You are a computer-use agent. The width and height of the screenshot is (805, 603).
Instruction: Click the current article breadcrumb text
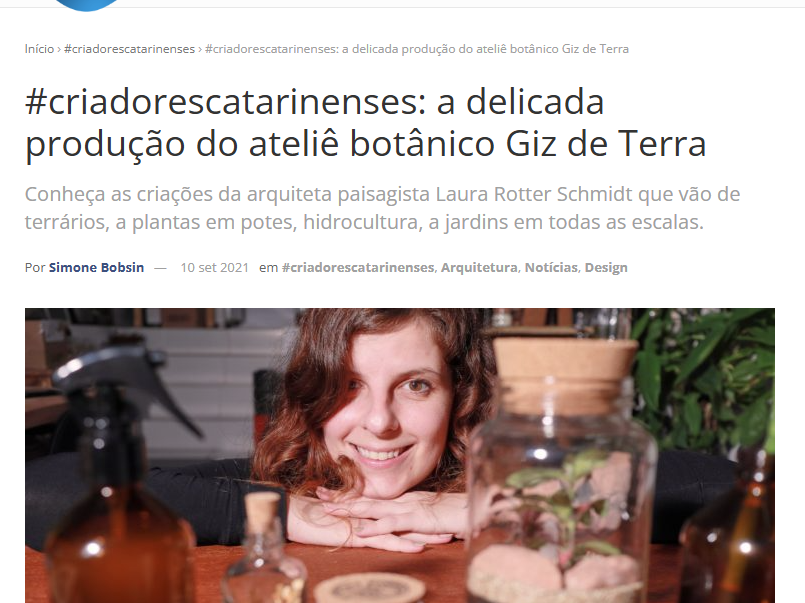tap(417, 49)
